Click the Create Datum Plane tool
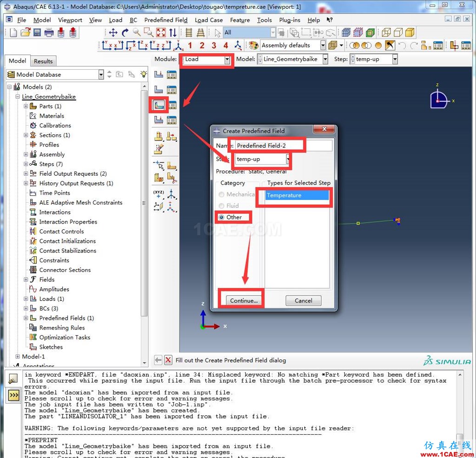 click(159, 207)
